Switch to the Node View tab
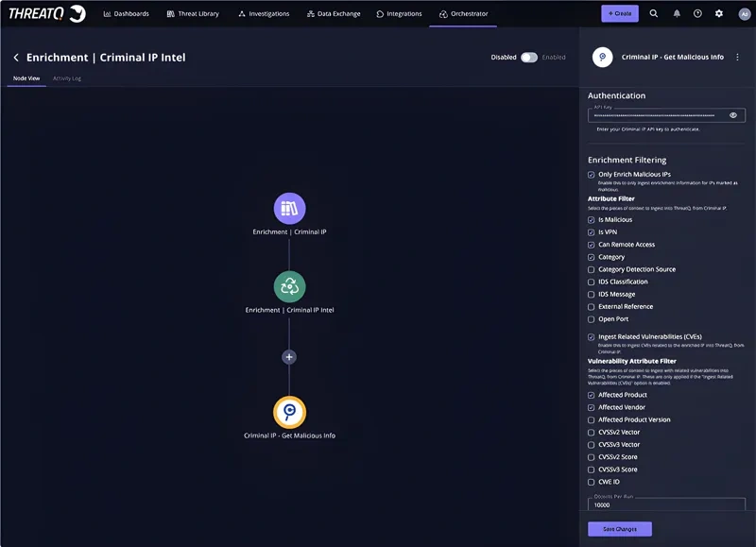 coord(26,78)
